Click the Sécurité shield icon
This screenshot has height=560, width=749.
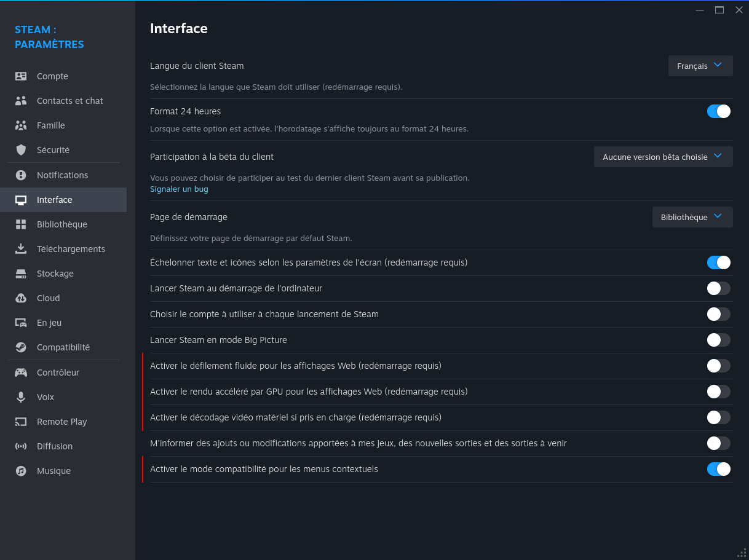click(21, 150)
